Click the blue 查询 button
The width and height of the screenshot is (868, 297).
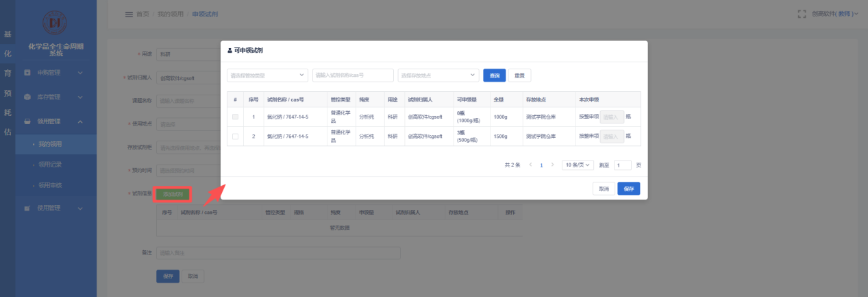tap(495, 75)
